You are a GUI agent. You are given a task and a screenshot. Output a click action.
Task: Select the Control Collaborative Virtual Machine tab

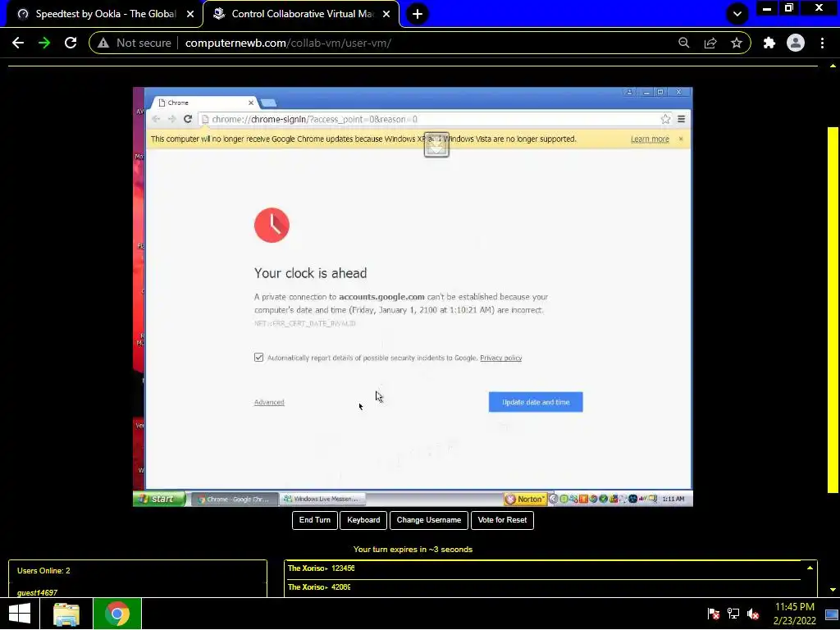click(x=302, y=14)
